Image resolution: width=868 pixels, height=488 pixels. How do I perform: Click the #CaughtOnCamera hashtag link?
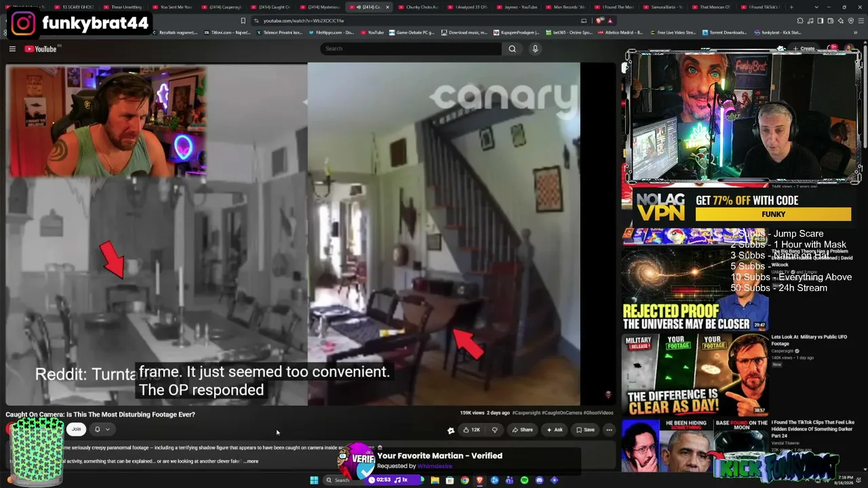click(561, 413)
